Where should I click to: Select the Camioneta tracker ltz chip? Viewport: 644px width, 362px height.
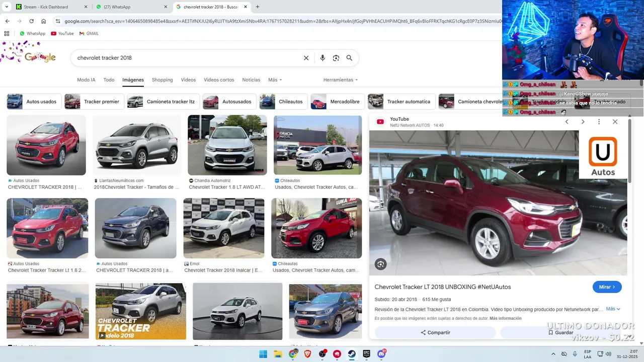point(164,102)
